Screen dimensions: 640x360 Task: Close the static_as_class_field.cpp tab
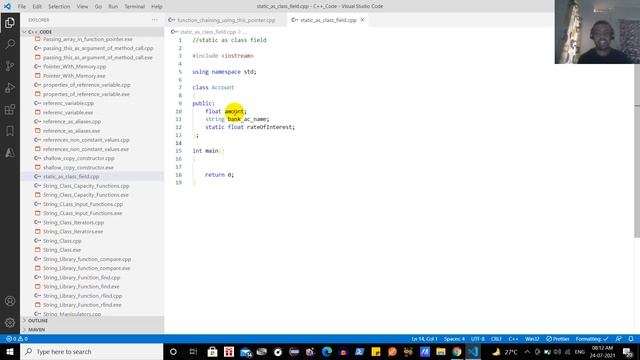point(362,20)
